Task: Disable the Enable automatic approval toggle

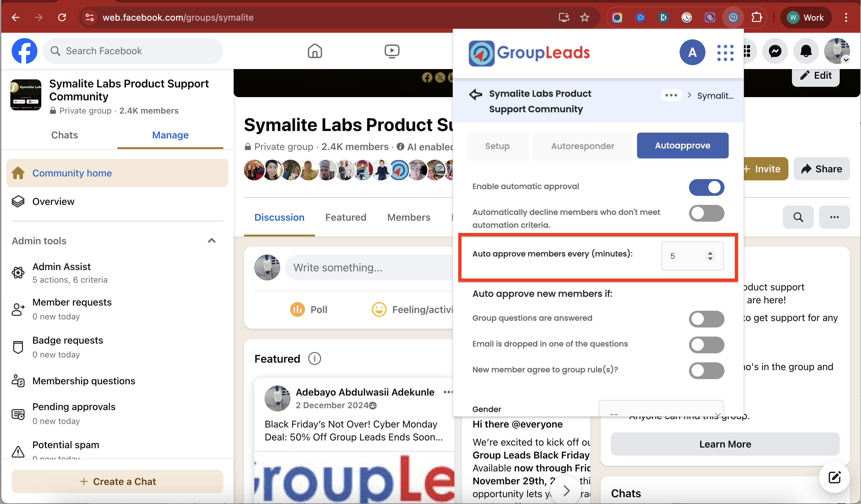Action: 706,187
